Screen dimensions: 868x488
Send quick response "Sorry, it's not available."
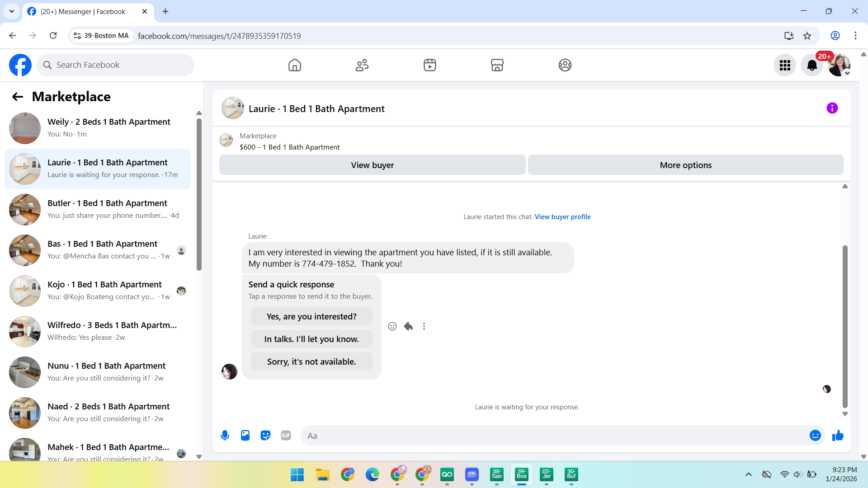point(311,361)
